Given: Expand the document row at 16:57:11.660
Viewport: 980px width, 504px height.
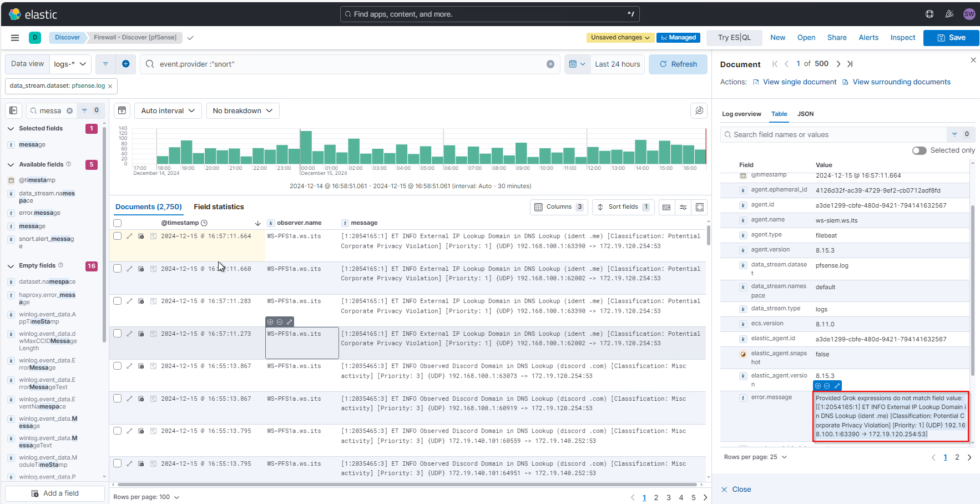Looking at the screenshot, I should tap(129, 269).
